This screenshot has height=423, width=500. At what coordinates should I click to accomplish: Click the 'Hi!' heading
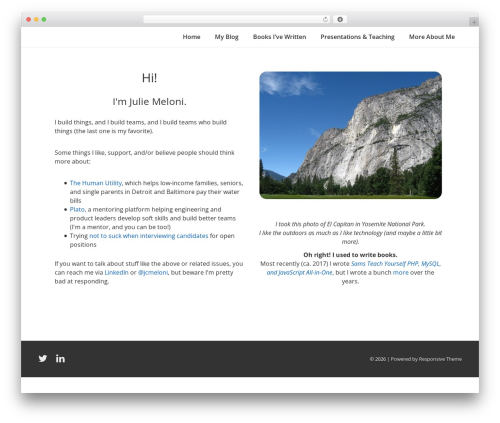[149, 78]
